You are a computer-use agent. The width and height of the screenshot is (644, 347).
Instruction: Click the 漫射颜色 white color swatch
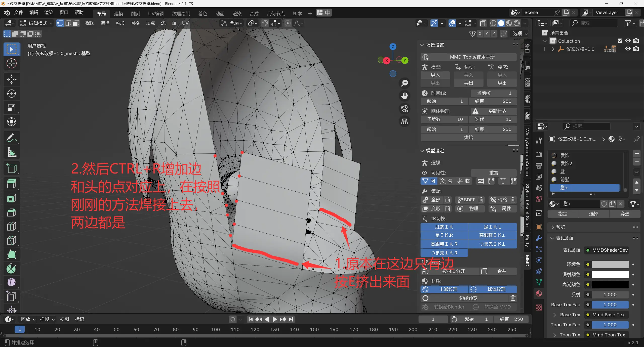(610, 274)
